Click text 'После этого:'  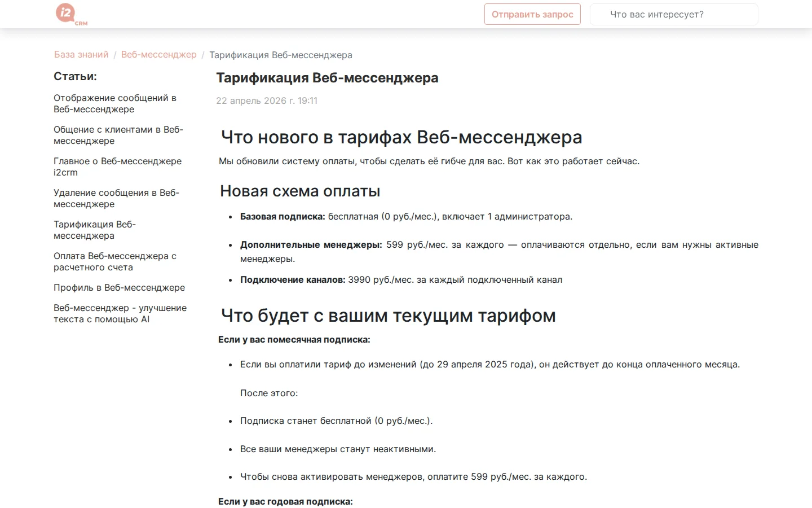pos(269,393)
